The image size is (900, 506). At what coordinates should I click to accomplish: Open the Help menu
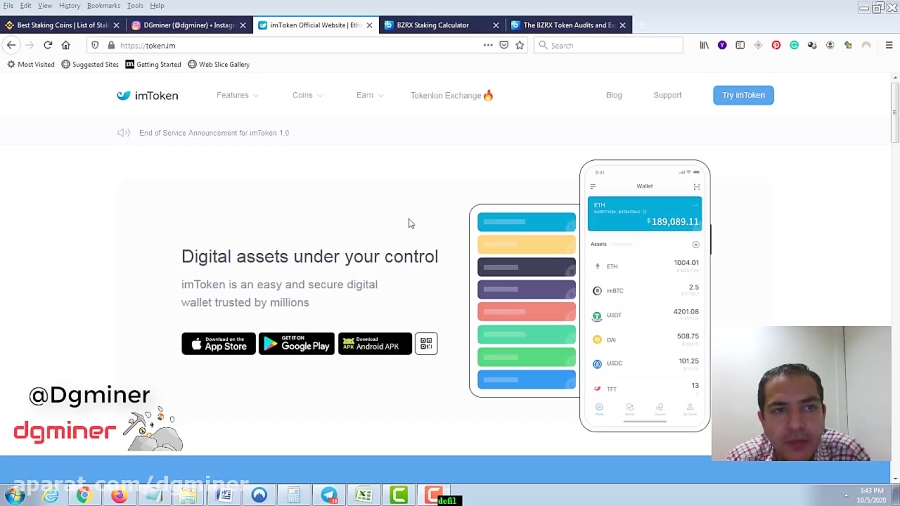[157, 6]
